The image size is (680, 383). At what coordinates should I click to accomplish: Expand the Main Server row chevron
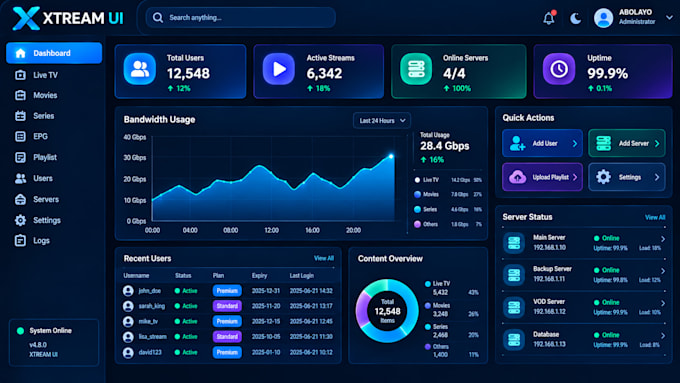663,239
